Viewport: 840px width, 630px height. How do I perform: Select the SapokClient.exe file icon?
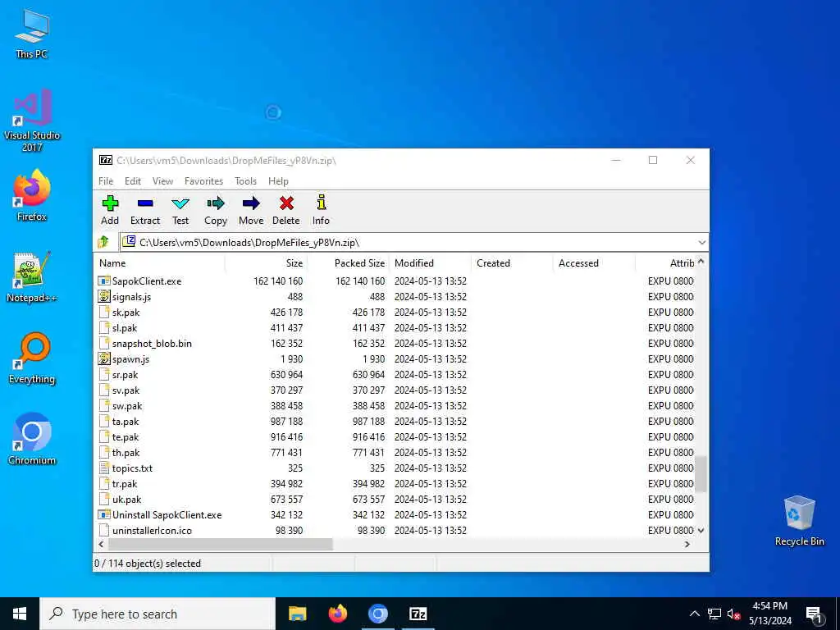point(104,281)
